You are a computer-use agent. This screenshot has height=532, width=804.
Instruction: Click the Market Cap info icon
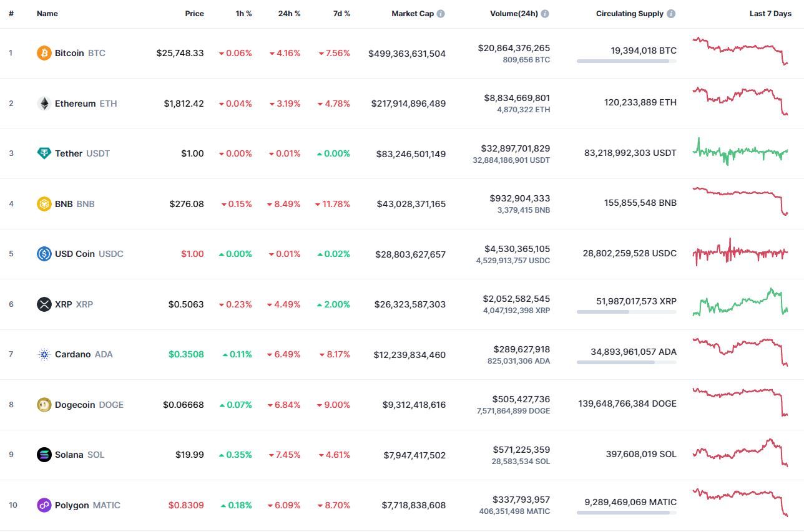point(441,14)
